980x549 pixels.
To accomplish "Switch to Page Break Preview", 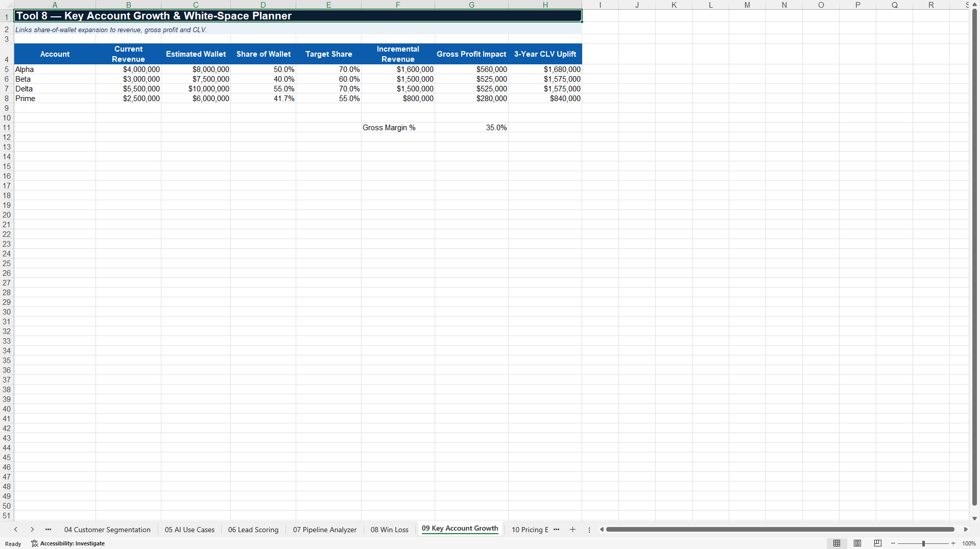I will 878,543.
